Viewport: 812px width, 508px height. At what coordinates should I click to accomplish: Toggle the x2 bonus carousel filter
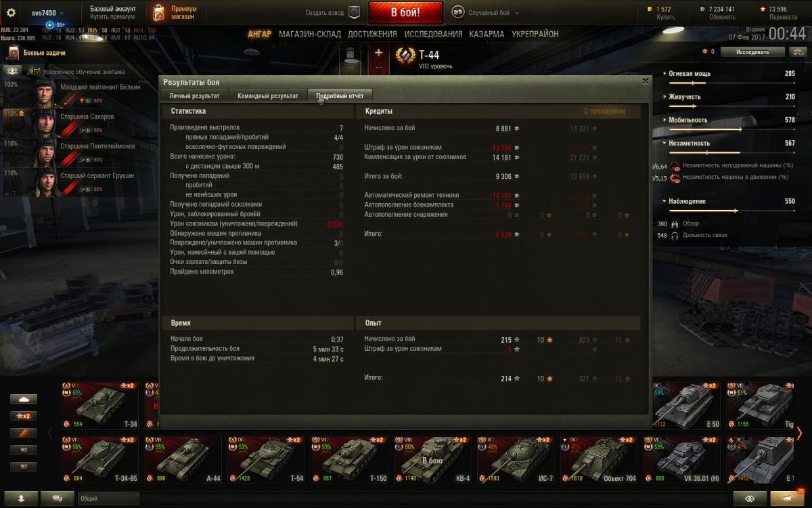click(x=23, y=416)
